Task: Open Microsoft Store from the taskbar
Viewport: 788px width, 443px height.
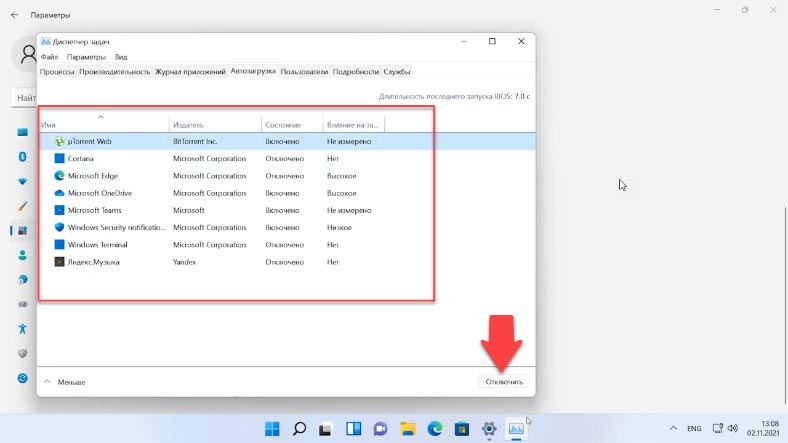Action: (x=462, y=428)
